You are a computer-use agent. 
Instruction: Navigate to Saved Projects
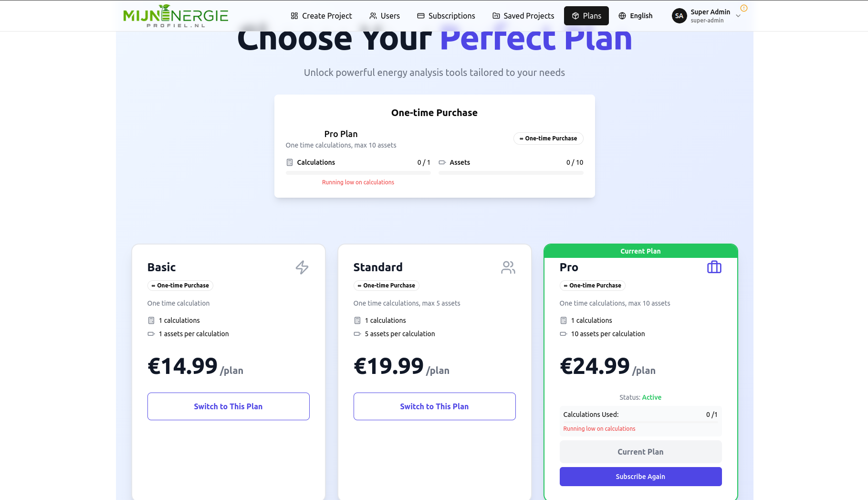(x=523, y=16)
